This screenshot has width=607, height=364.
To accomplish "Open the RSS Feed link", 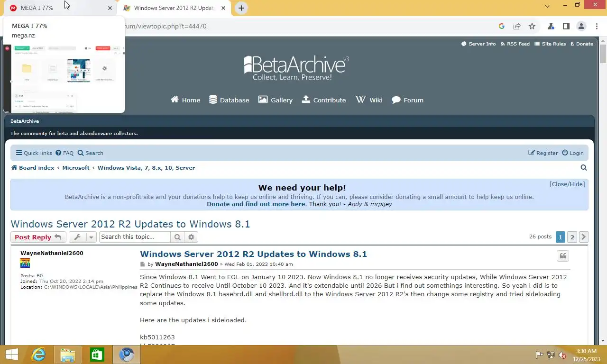I will [515, 44].
